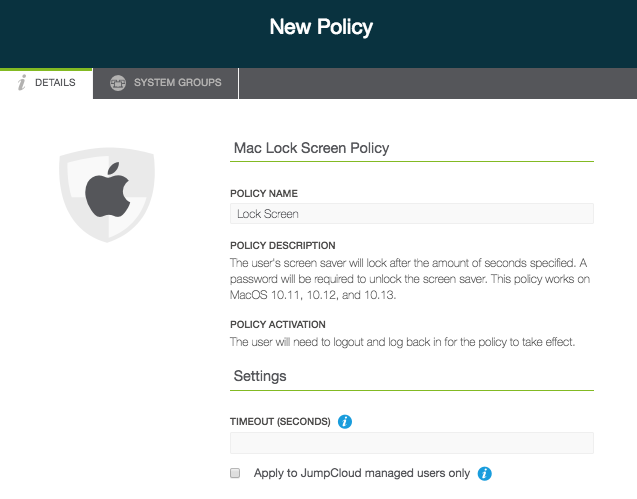Enable Apply to JumpCloud managed users only checkbox

(236, 473)
